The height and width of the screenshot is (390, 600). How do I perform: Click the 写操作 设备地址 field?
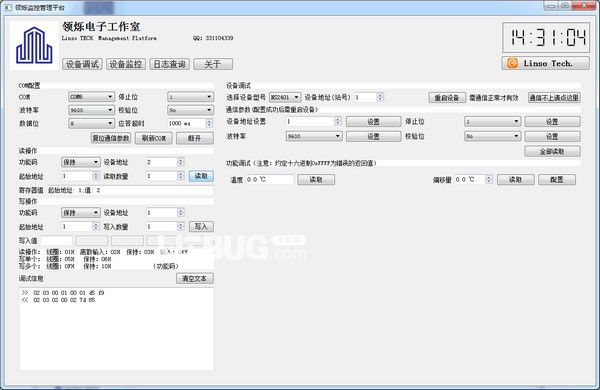tap(161, 212)
